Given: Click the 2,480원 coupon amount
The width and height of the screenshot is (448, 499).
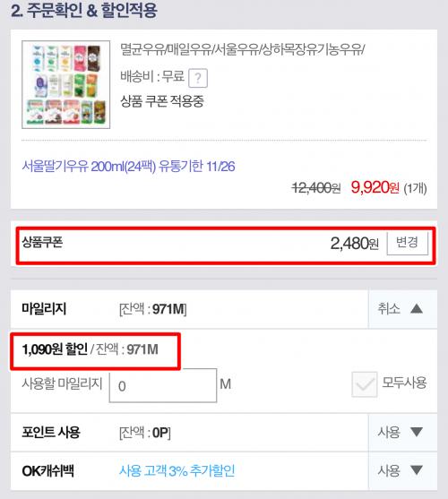Looking at the screenshot, I should click(355, 244).
